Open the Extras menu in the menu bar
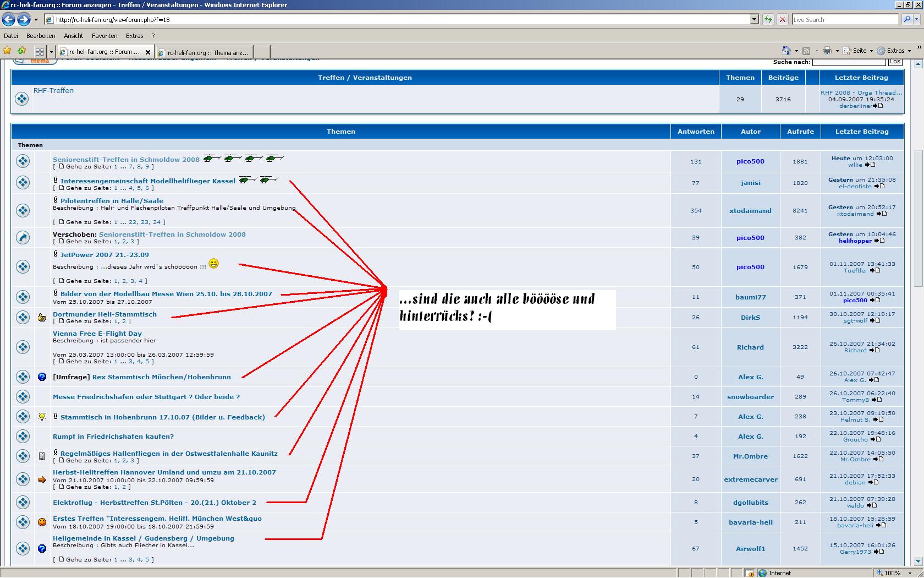 tap(135, 36)
